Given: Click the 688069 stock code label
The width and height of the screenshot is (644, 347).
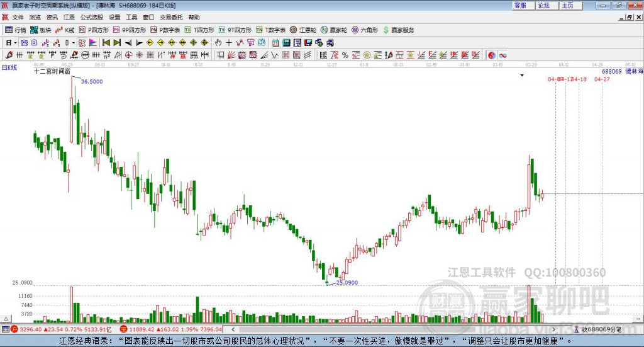Looking at the screenshot, I should tap(611, 72).
